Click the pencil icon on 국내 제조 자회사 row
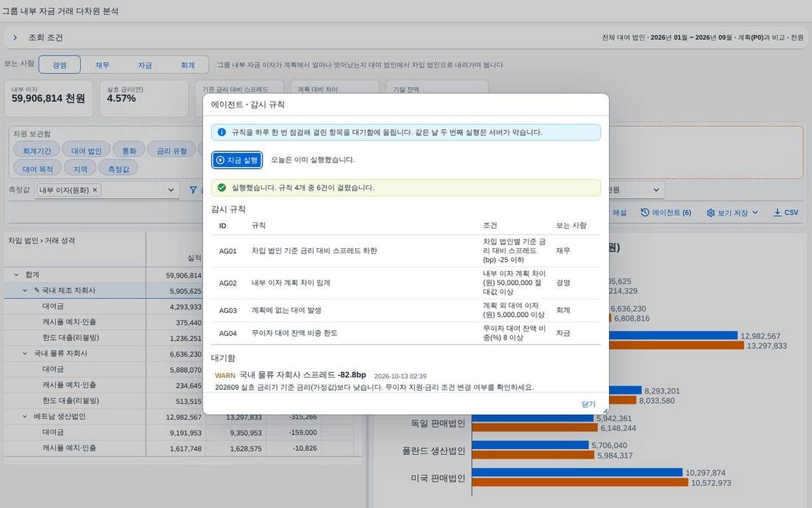Viewport: 812px width, 508px height. [37, 290]
